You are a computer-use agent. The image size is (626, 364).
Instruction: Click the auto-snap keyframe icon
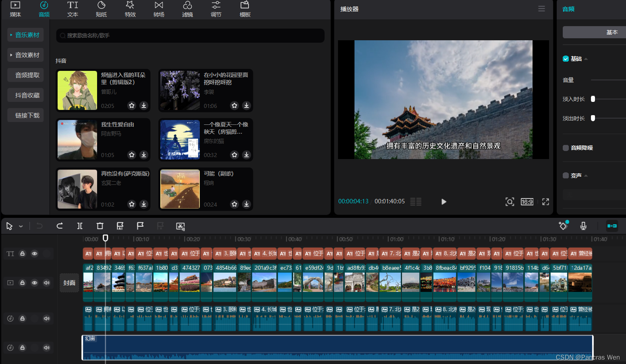pyautogui.click(x=563, y=225)
